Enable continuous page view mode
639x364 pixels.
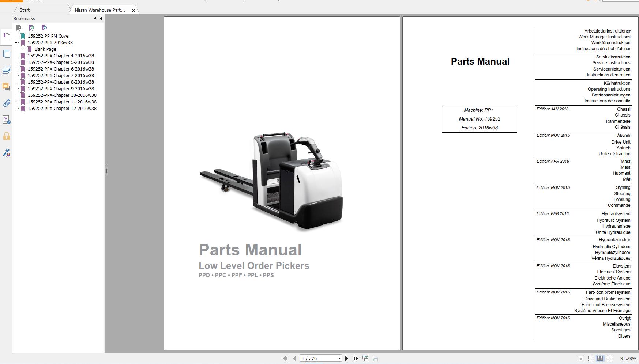click(x=590, y=359)
